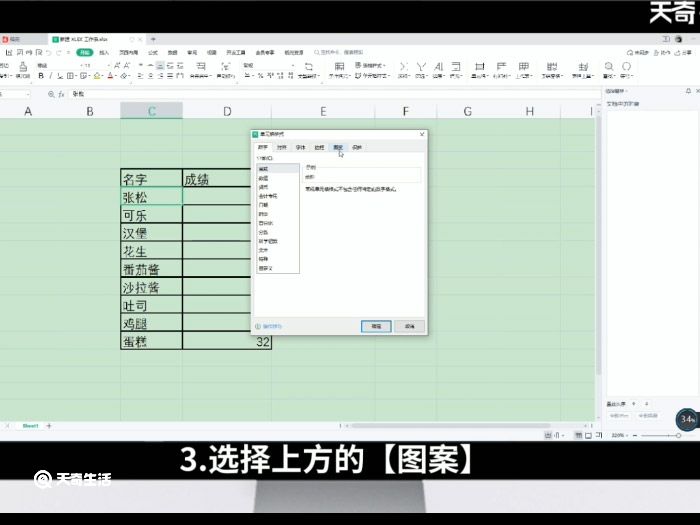Image resolution: width=700 pixels, height=525 pixels.
Task: Click the decrease font size icon
Action: click(127, 66)
